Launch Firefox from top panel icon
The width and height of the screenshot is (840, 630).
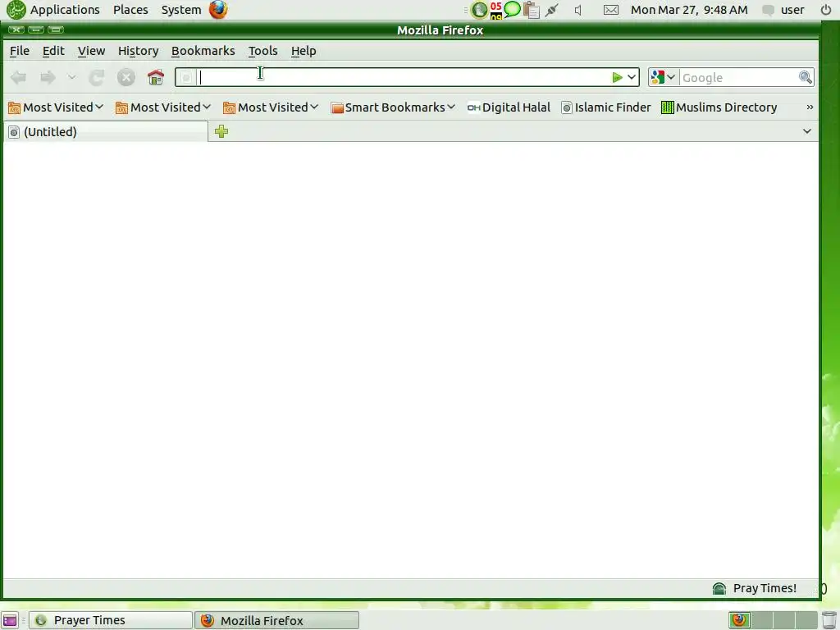pyautogui.click(x=218, y=10)
